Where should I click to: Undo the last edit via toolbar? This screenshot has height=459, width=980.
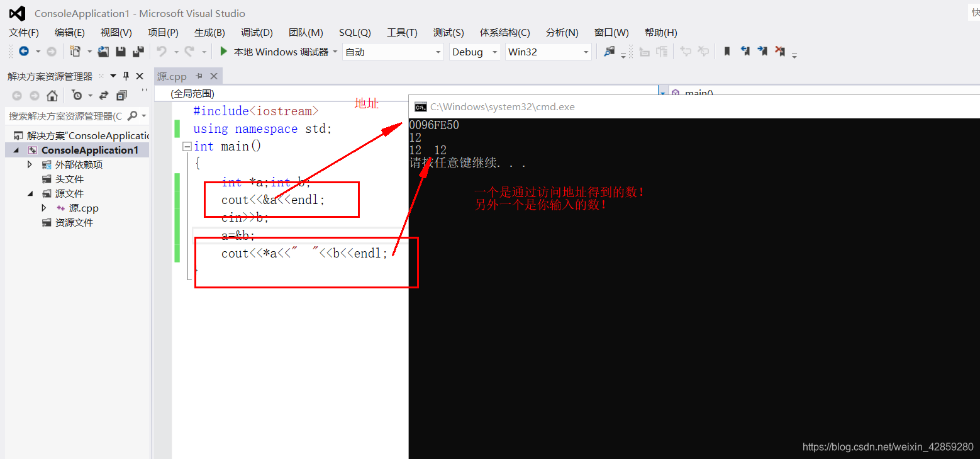162,52
